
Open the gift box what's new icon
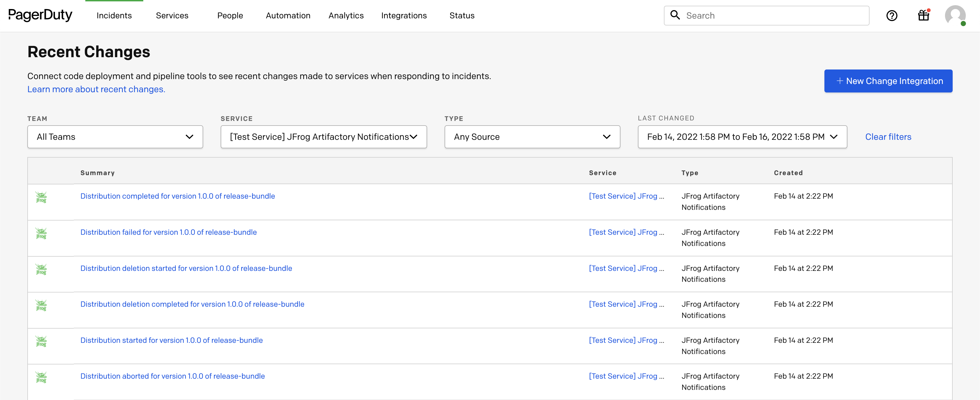coord(923,16)
